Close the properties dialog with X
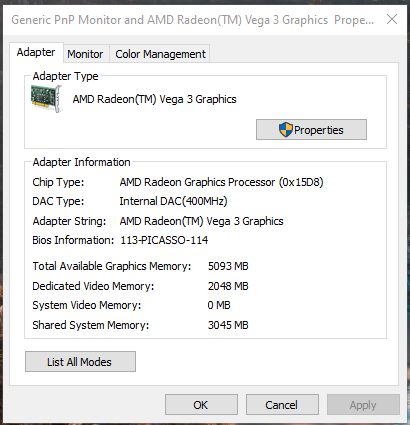This screenshot has height=425, width=410. 392,19
